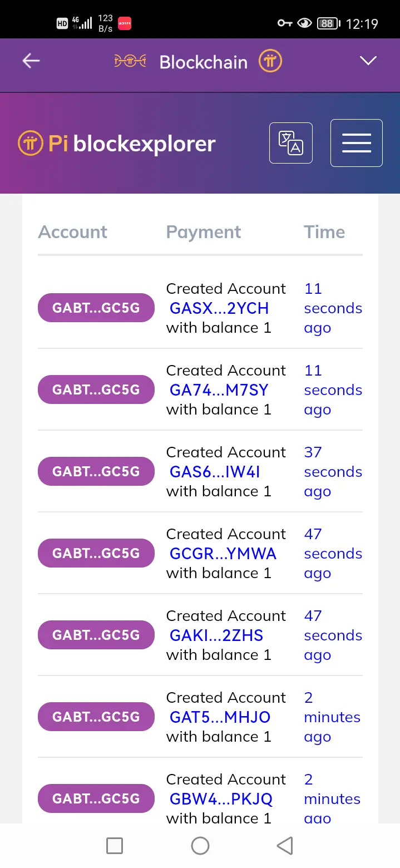The width and height of the screenshot is (400, 868).
Task: Open created account GASX...2YCH
Action: pos(219,308)
